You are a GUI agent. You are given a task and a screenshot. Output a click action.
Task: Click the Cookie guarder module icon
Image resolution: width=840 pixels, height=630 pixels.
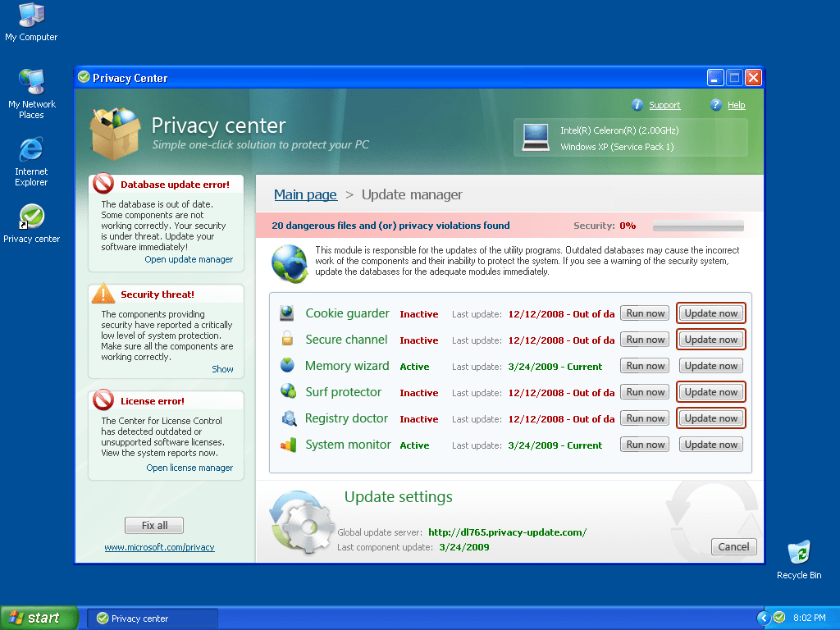click(287, 313)
